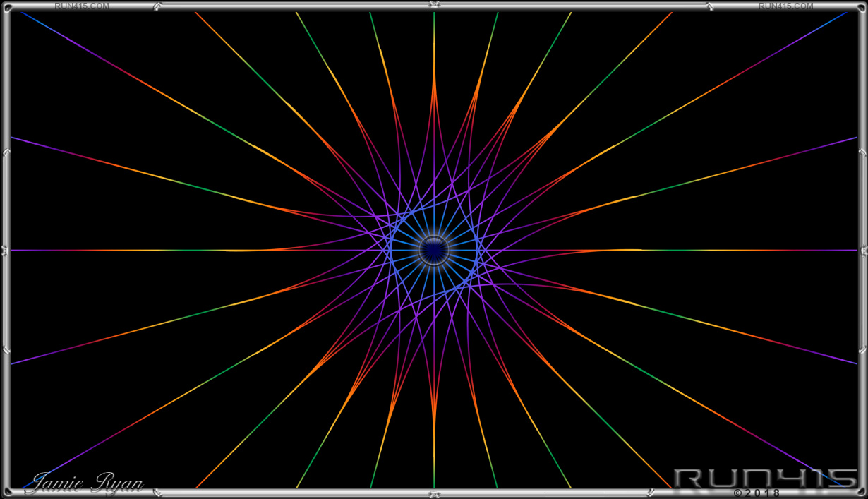The height and width of the screenshot is (499, 868).
Task: Click the "©2018" copyright text
Action: point(757,493)
